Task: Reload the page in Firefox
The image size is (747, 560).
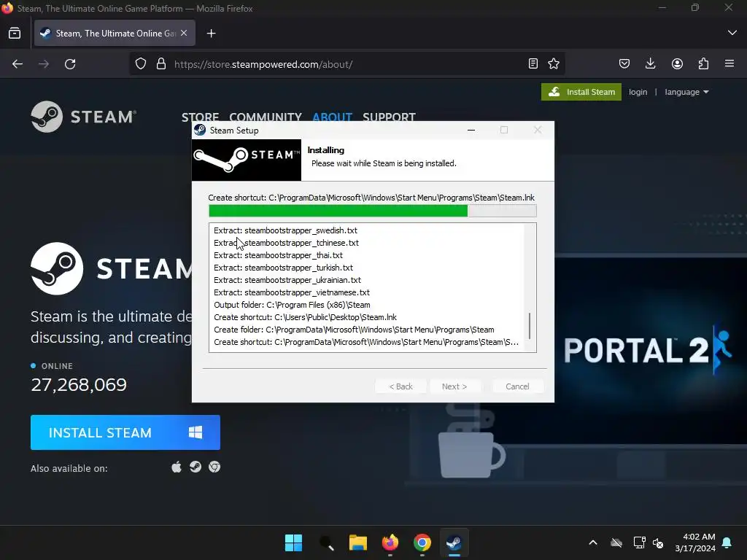Action: point(70,64)
